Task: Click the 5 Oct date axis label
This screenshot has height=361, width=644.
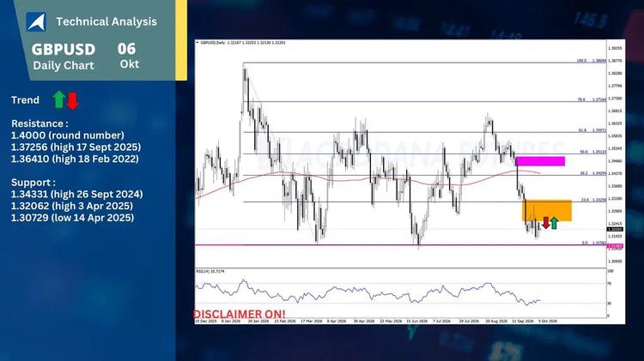Action: (548, 322)
